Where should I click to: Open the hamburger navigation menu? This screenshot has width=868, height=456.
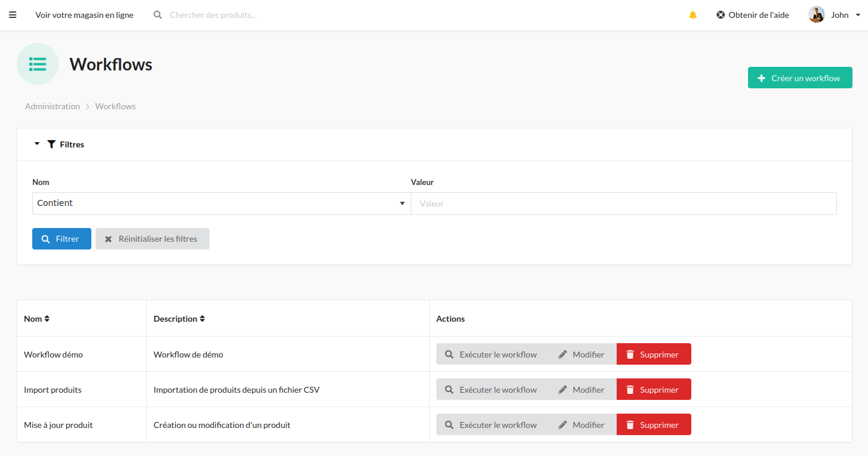[13, 14]
